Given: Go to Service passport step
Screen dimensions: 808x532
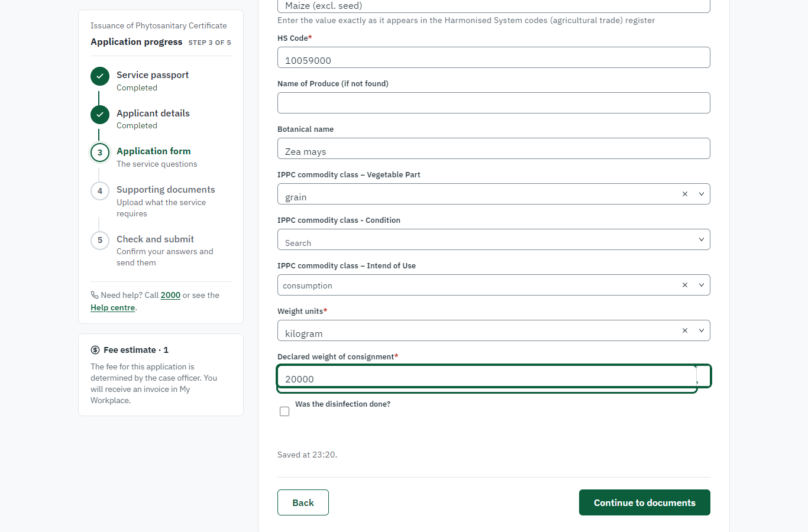Looking at the screenshot, I should coord(153,75).
